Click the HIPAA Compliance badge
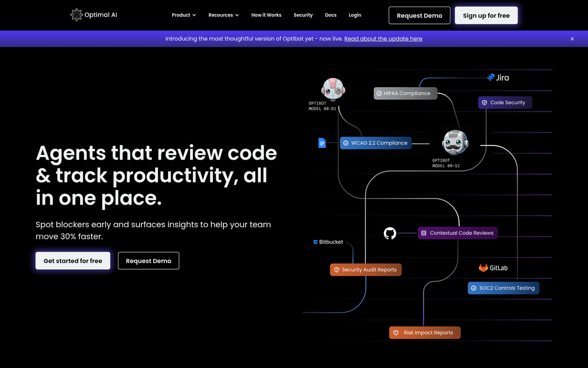This screenshot has width=588, height=368. 405,93
